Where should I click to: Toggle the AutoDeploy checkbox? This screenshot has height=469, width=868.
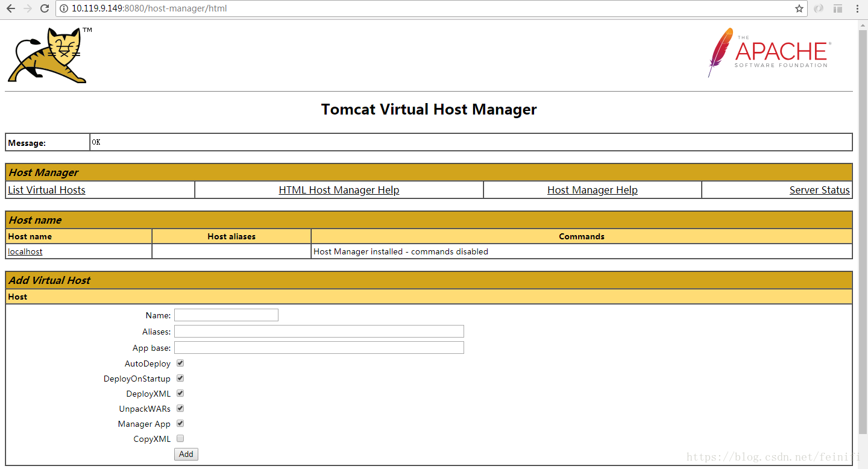tap(180, 364)
